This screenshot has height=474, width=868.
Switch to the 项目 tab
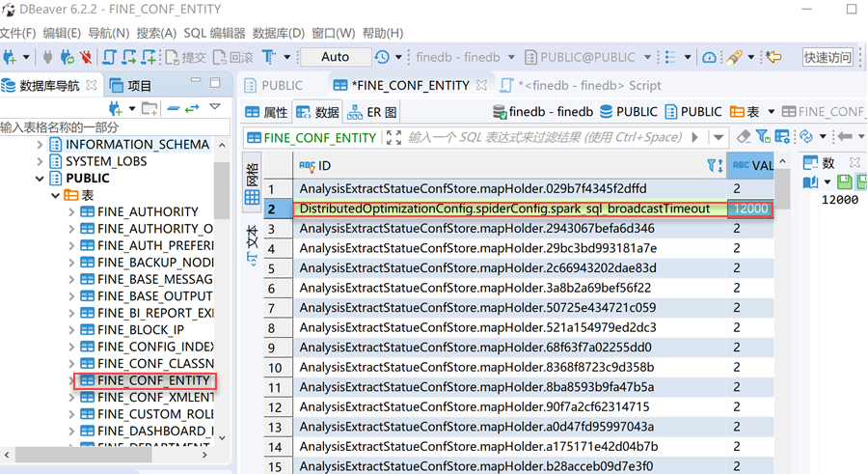click(x=130, y=85)
